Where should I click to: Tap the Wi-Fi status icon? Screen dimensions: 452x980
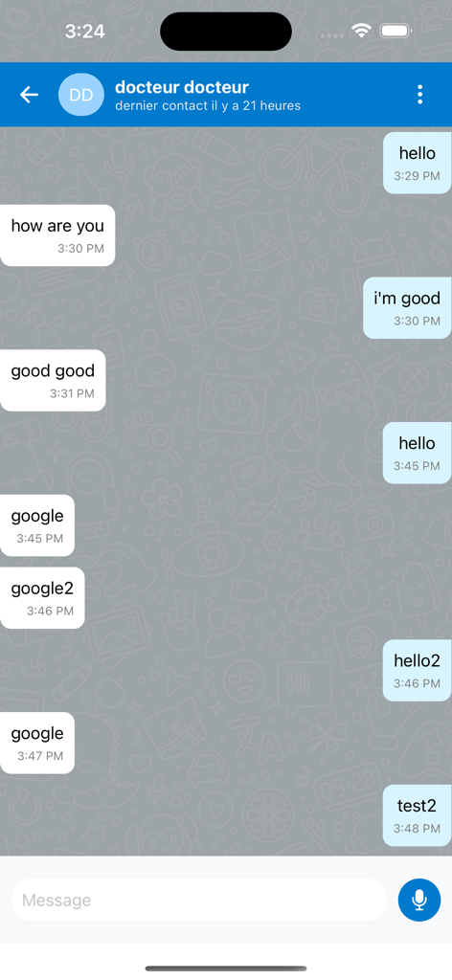(361, 31)
